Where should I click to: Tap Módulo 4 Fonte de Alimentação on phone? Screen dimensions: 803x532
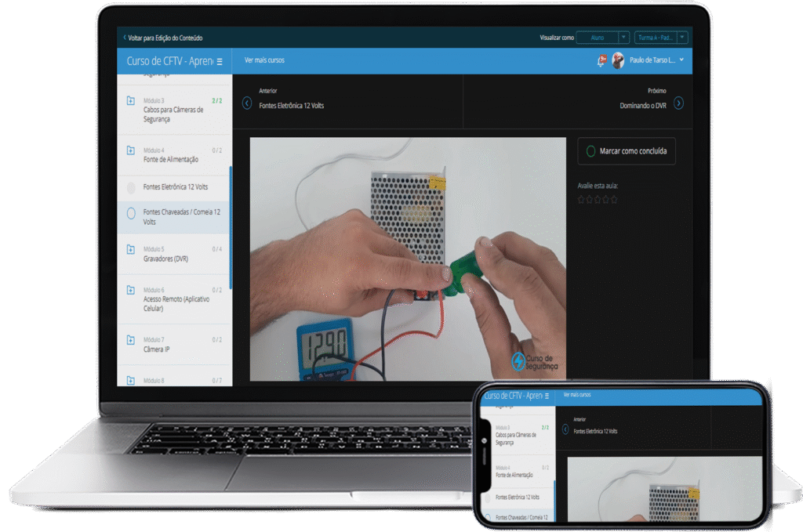point(518,472)
